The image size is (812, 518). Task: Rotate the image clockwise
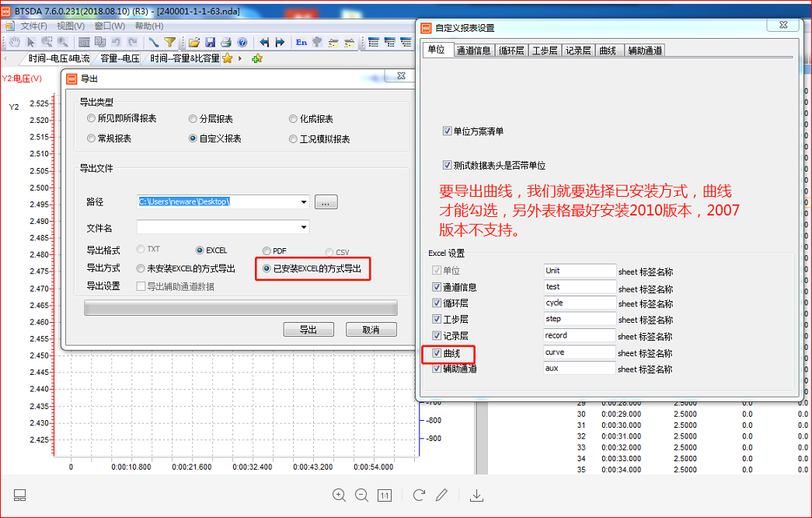click(x=419, y=495)
